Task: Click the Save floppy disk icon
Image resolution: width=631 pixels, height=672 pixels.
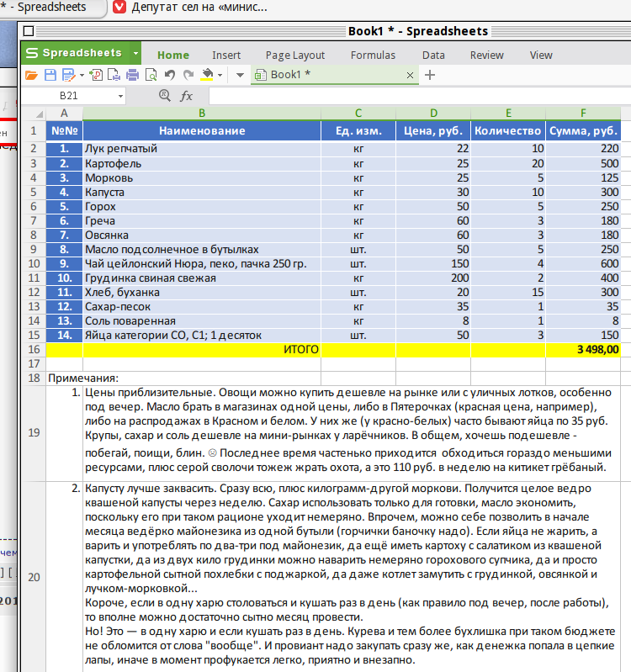Action: (x=50, y=75)
